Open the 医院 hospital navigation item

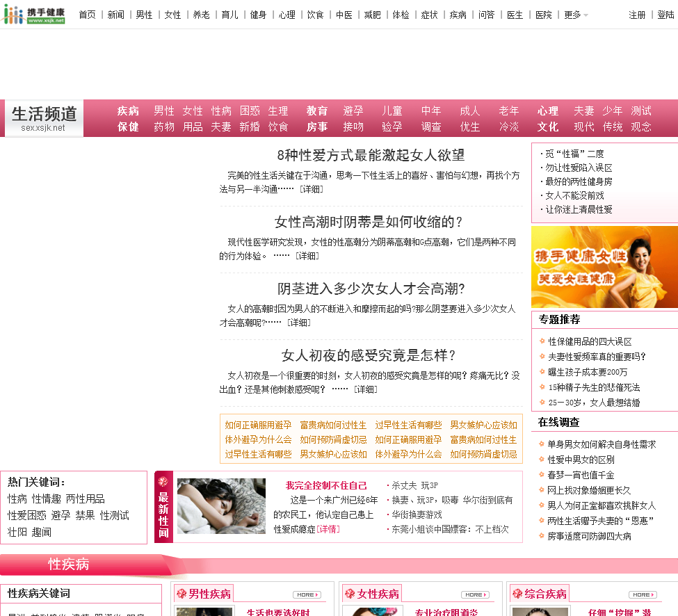(x=544, y=15)
